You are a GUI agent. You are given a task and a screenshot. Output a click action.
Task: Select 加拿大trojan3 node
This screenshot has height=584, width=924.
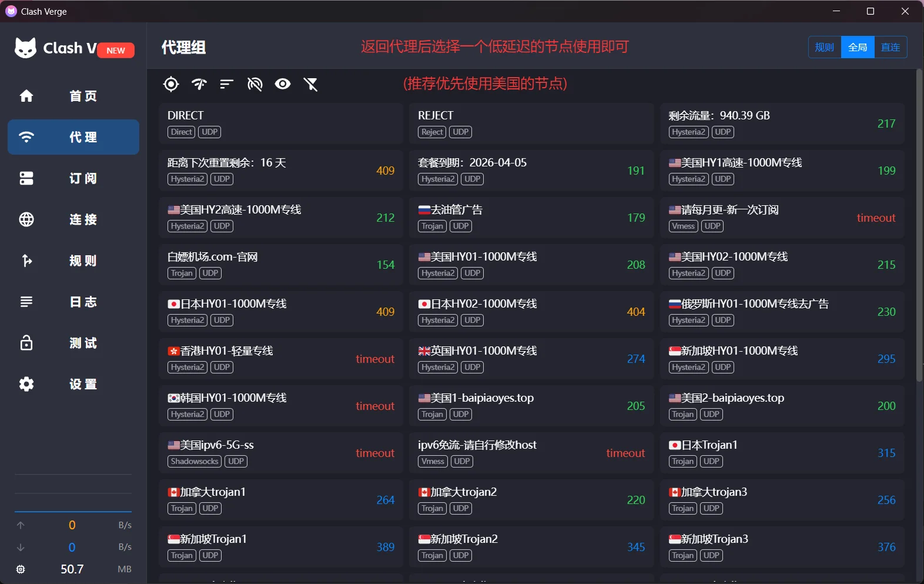coord(782,500)
